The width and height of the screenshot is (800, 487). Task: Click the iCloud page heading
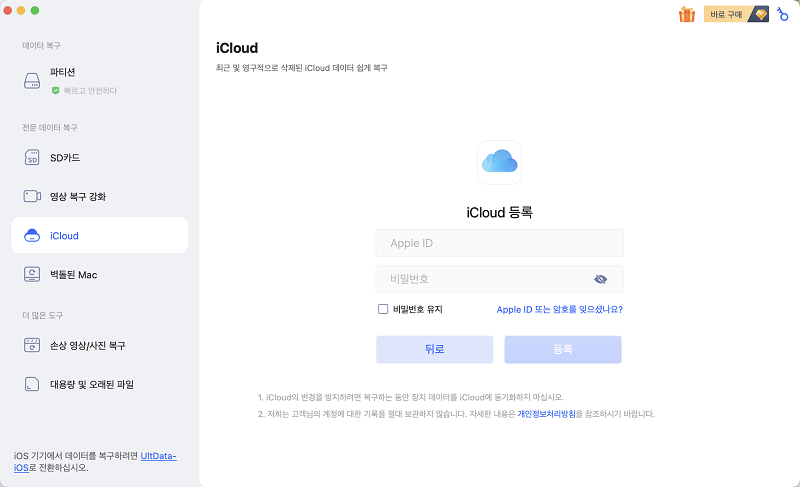pyautogui.click(x=237, y=48)
